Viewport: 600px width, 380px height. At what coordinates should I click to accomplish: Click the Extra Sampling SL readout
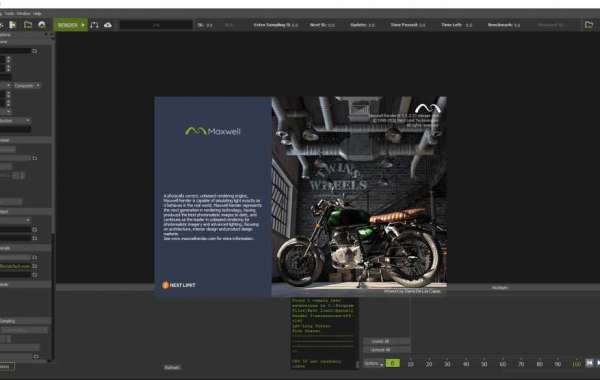click(276, 25)
